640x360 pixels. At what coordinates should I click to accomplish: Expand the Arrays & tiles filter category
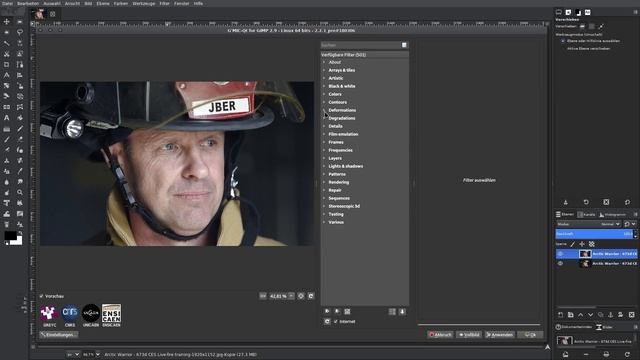click(324, 70)
